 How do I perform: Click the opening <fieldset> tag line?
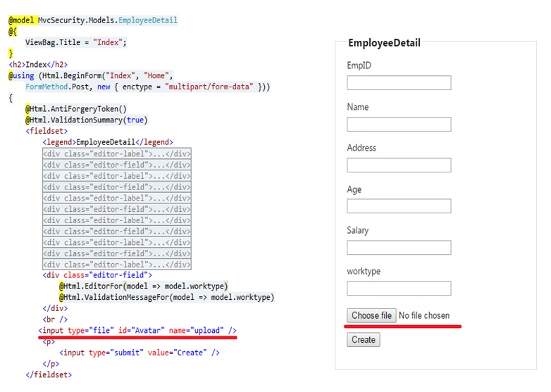(x=47, y=131)
